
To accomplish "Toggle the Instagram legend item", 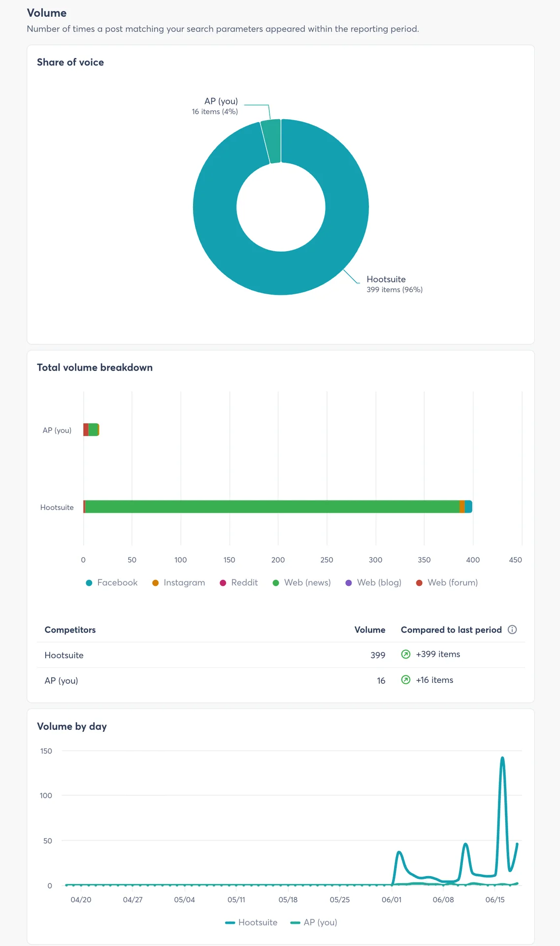I will coord(178,582).
